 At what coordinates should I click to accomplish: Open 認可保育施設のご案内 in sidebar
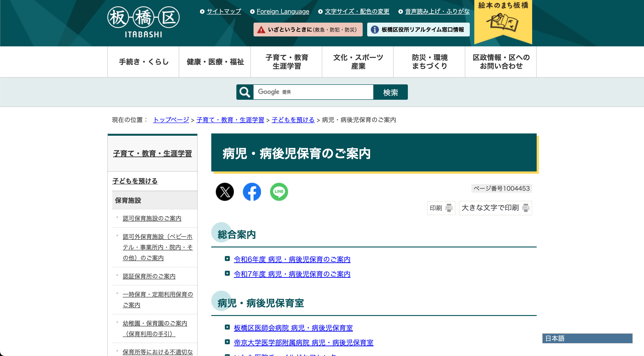click(x=152, y=218)
